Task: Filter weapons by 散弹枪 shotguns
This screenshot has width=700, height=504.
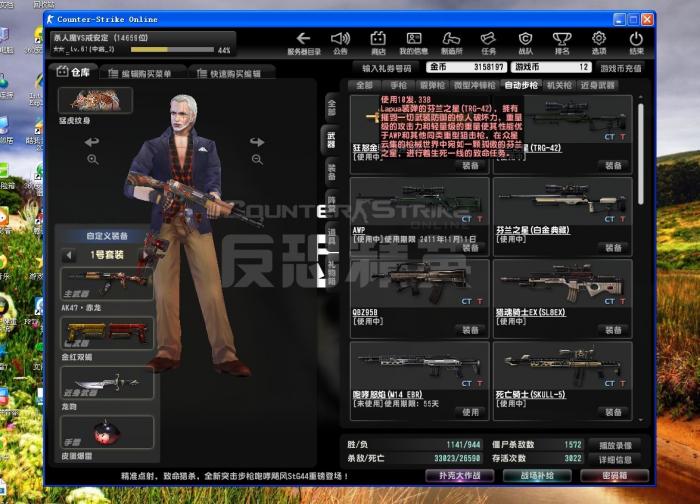Action: 432,85
